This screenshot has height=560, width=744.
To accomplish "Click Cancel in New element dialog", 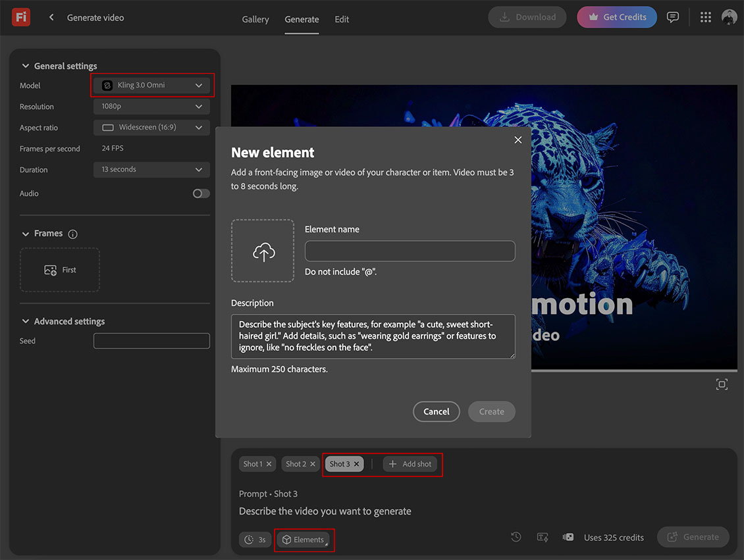I will pyautogui.click(x=436, y=411).
